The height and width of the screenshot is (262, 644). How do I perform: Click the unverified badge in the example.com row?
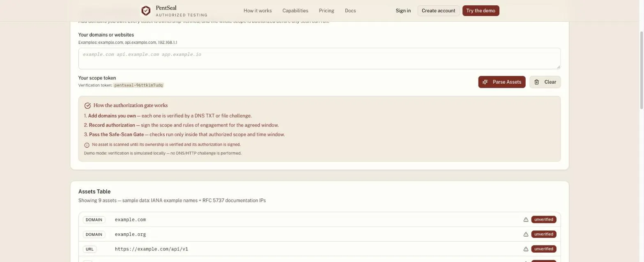tap(544, 220)
